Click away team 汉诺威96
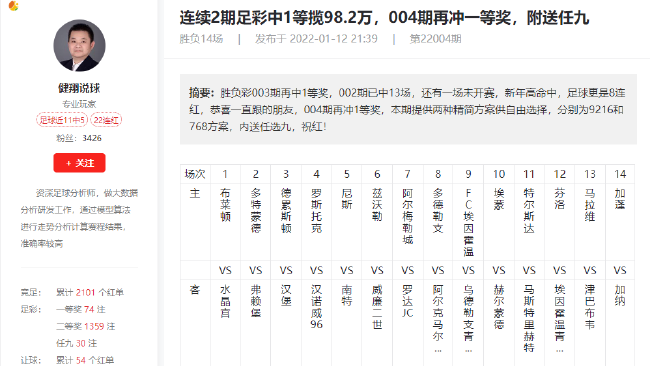Screen dimensions: 650x366 [316, 307]
